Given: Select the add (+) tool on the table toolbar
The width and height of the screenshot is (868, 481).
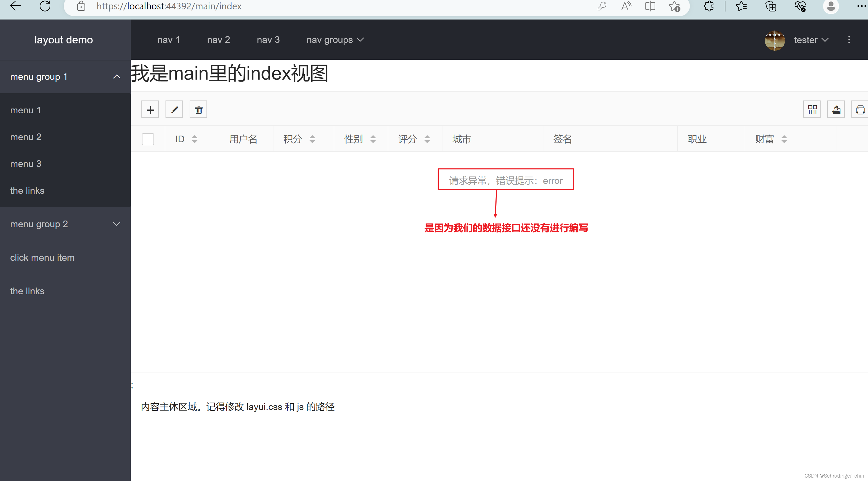Looking at the screenshot, I should point(150,109).
